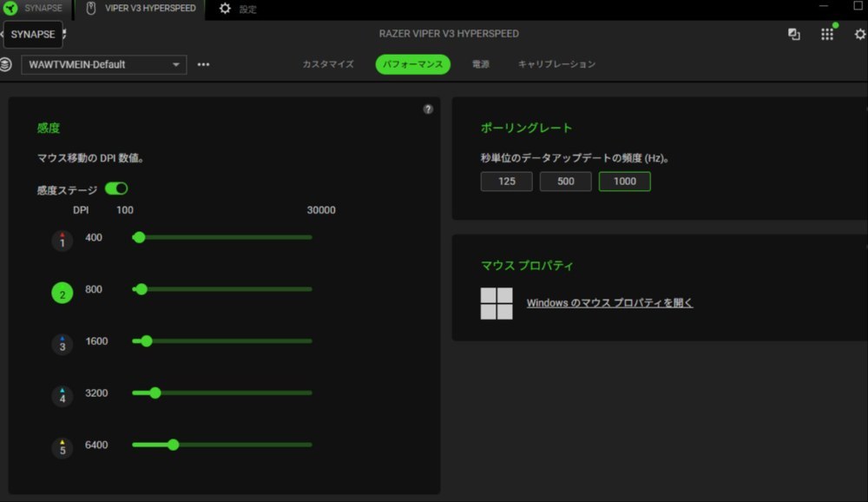The height and width of the screenshot is (502, 868).
Task: Click the 6400 DPI slider handle
Action: 174,445
